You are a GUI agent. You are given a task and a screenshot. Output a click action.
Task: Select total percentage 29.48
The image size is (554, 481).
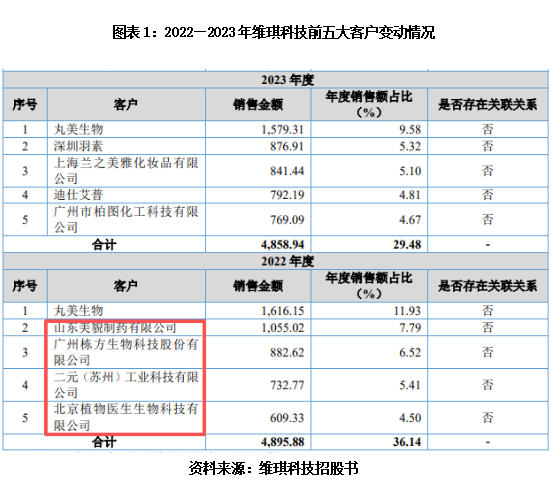[407, 245]
